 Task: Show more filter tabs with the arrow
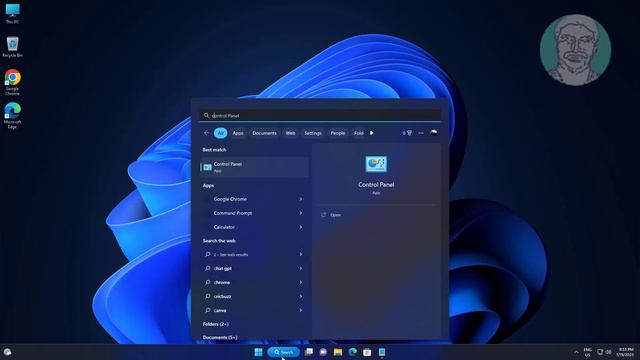[371, 133]
